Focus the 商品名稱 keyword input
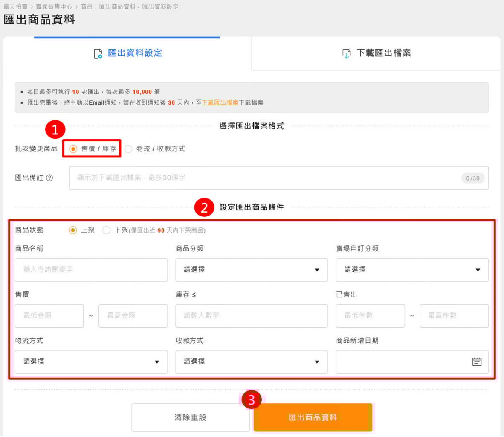Image resolution: width=504 pixels, height=437 pixels. pyautogui.click(x=91, y=270)
